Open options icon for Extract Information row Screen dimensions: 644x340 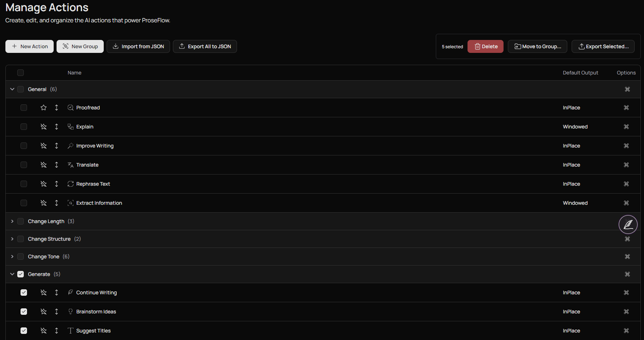click(x=626, y=203)
